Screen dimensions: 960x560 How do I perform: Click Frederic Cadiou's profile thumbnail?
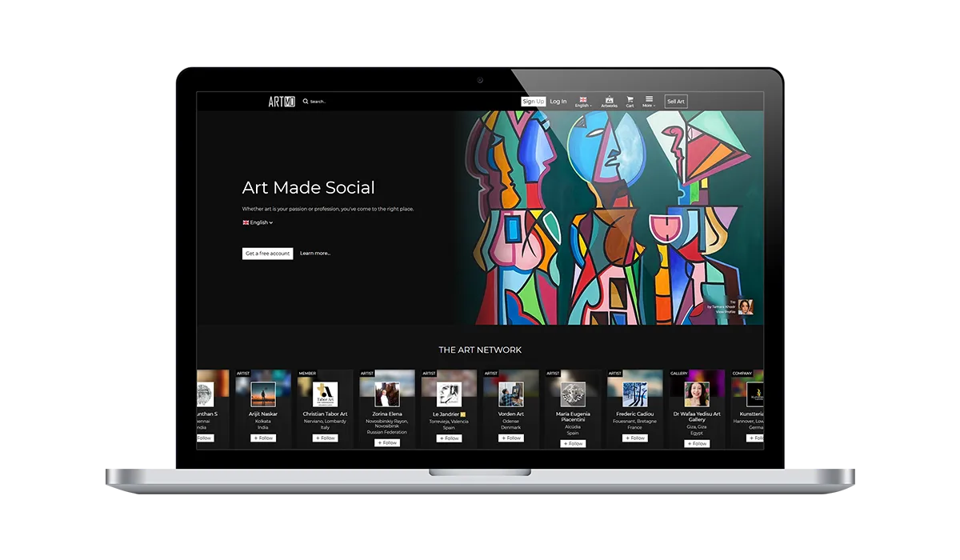(x=634, y=394)
